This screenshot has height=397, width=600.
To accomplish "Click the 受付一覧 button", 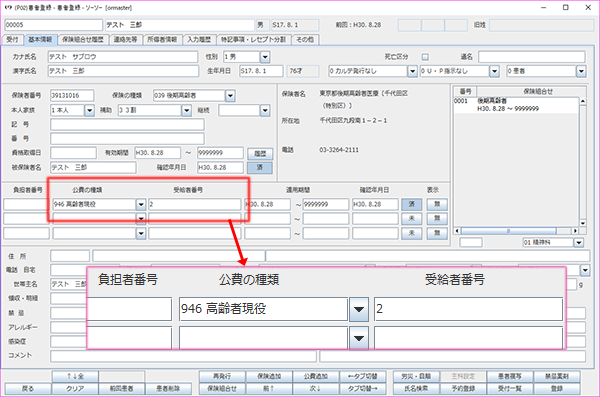I will 510,389.
